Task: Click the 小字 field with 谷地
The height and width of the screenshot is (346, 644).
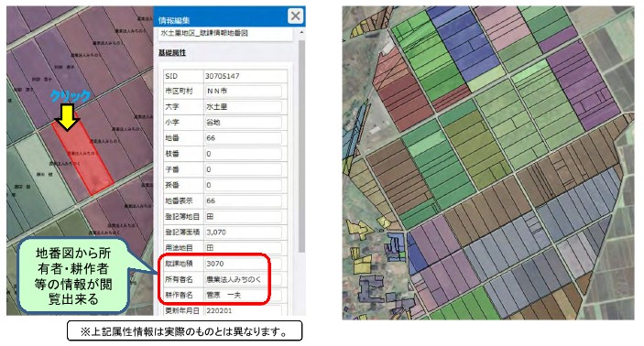Action: coord(243,123)
